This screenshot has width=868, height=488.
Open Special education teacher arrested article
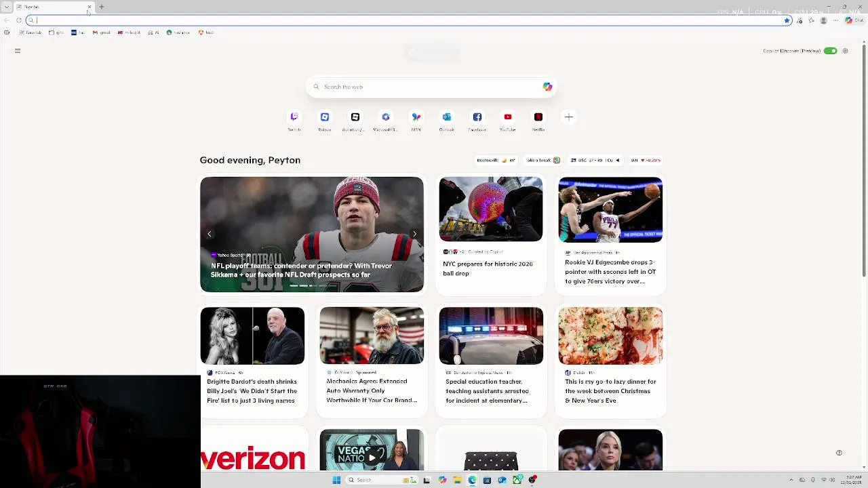(x=487, y=391)
